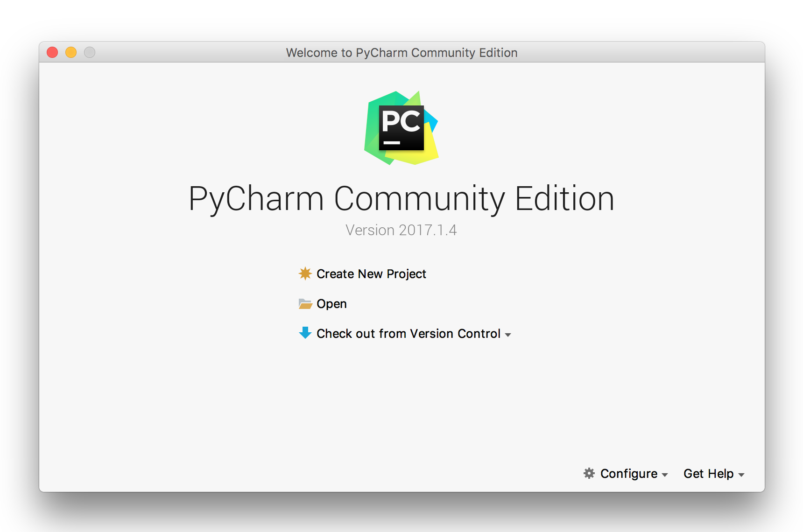Click the Configure gear icon

point(589,473)
